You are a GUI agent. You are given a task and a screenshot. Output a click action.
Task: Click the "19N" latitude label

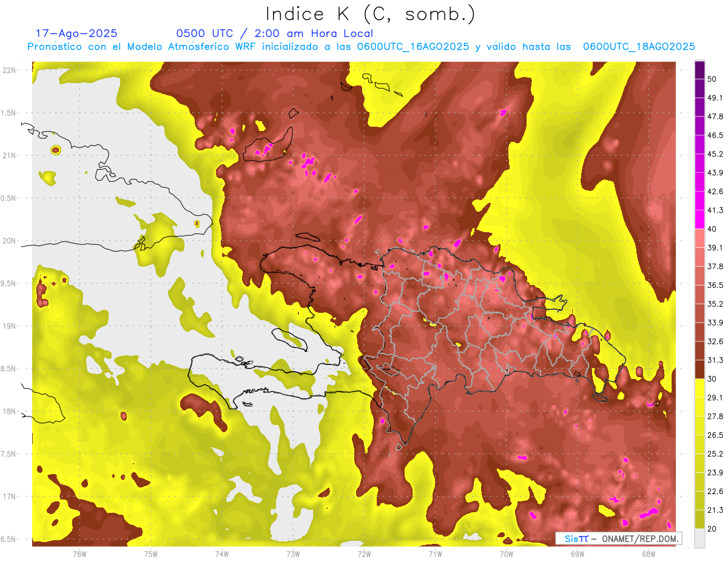pos(10,326)
